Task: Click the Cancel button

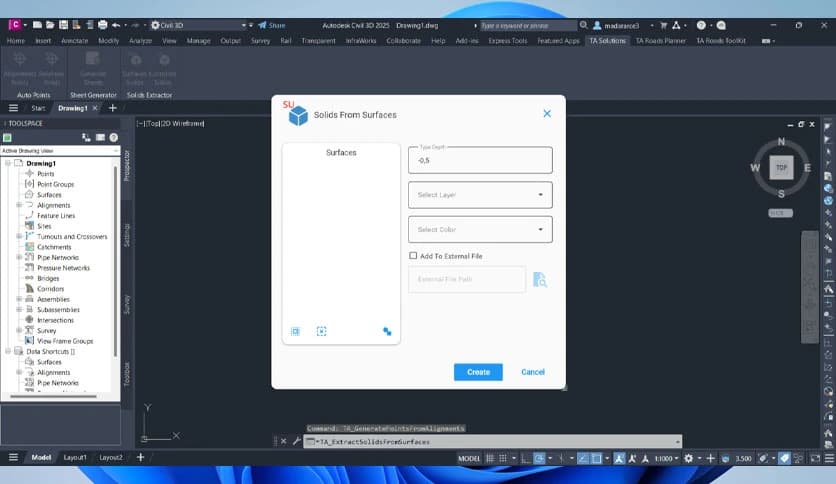Action: [533, 372]
